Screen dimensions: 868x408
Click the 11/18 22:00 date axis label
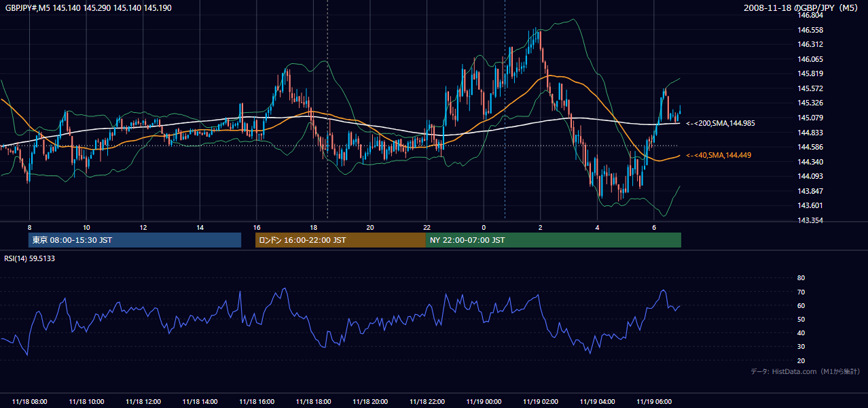click(x=427, y=402)
